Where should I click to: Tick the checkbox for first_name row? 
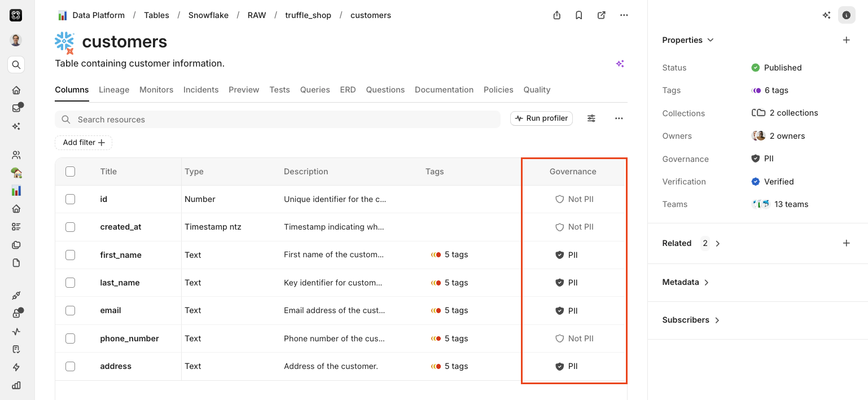(x=70, y=255)
